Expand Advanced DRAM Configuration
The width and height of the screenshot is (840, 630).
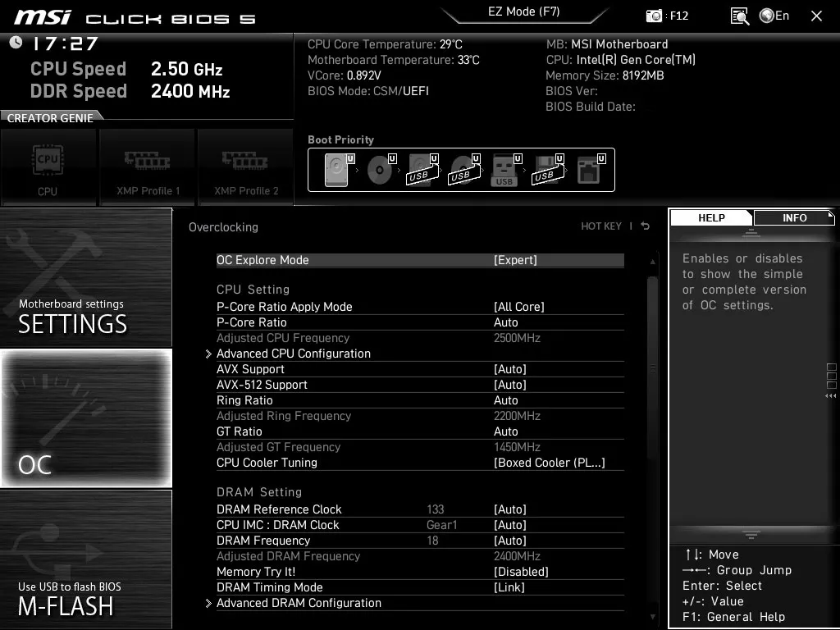(299, 603)
